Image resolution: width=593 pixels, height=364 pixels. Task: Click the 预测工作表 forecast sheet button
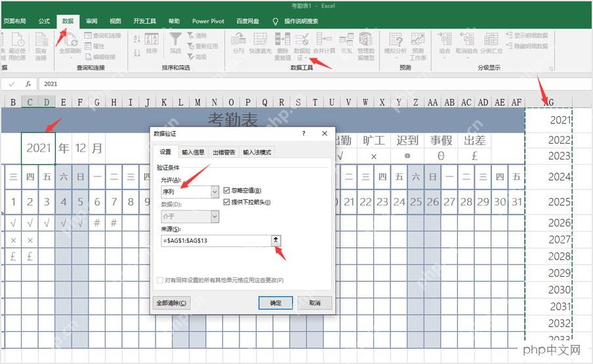click(x=417, y=46)
